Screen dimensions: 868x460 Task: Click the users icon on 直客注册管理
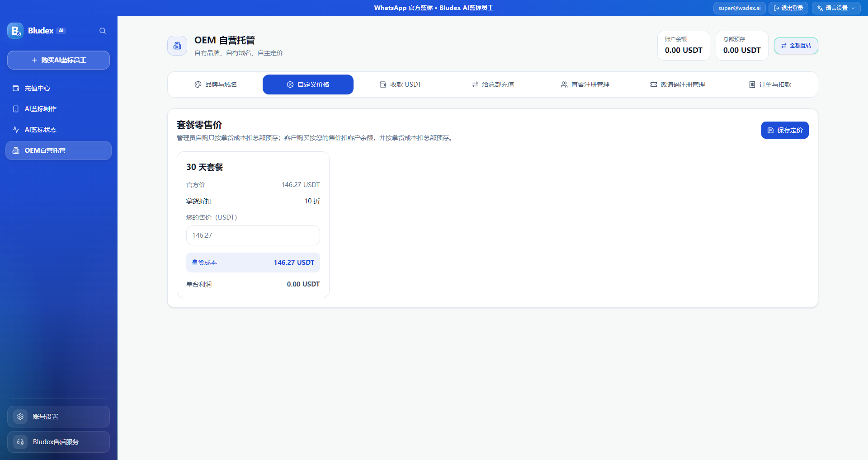tap(564, 84)
